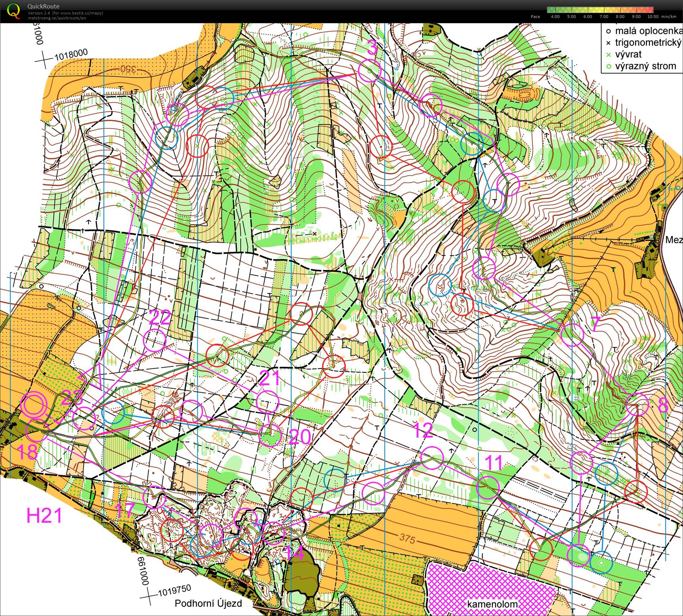Click control number 22
The image size is (683, 616).
[x=160, y=318]
